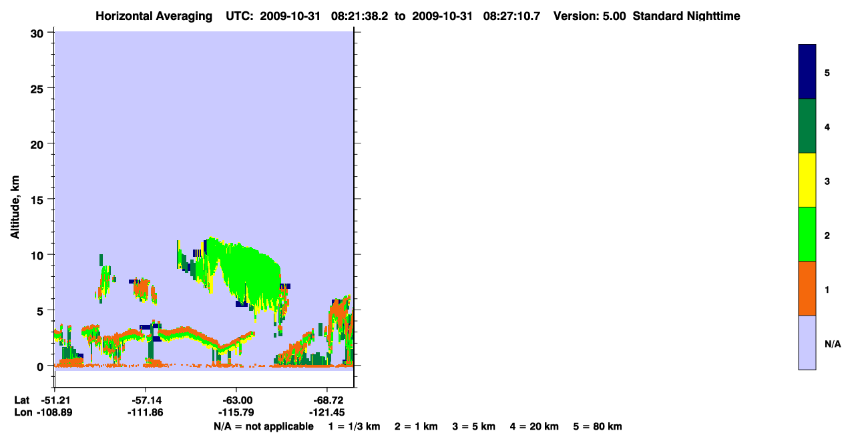
Task: Click the longitude value -108.89
Action: (54, 412)
